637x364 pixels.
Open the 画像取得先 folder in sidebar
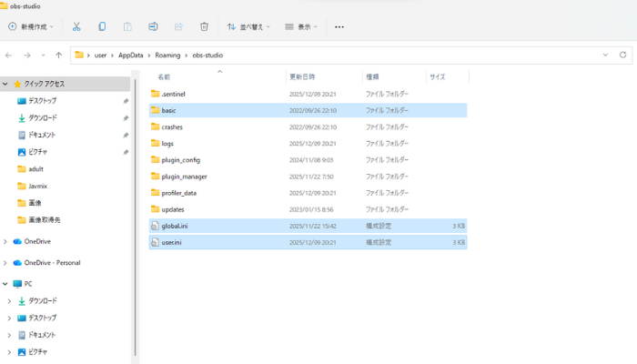[x=45, y=220]
